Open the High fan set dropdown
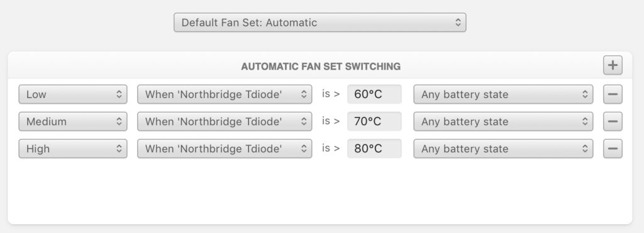Screen dimensions: 644x233 (73, 148)
